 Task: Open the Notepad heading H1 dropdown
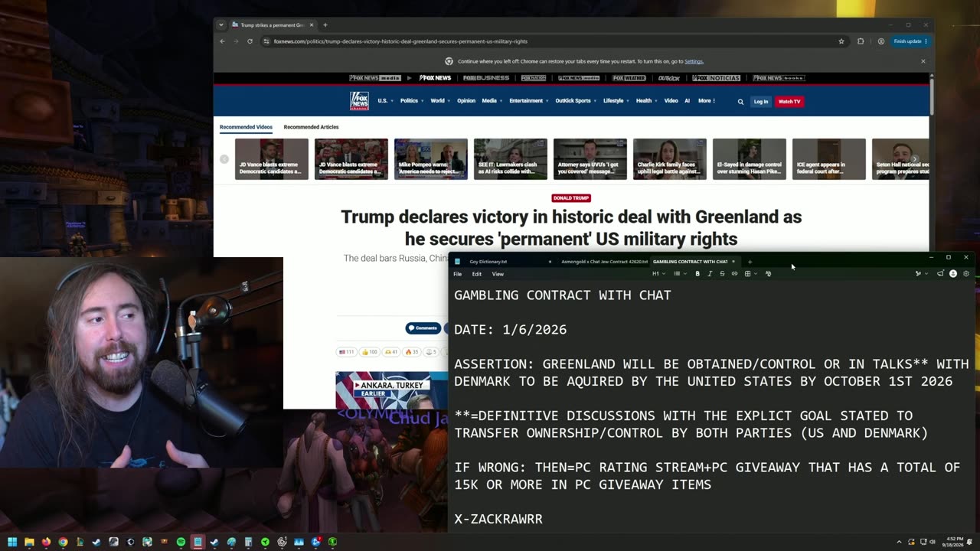point(658,274)
